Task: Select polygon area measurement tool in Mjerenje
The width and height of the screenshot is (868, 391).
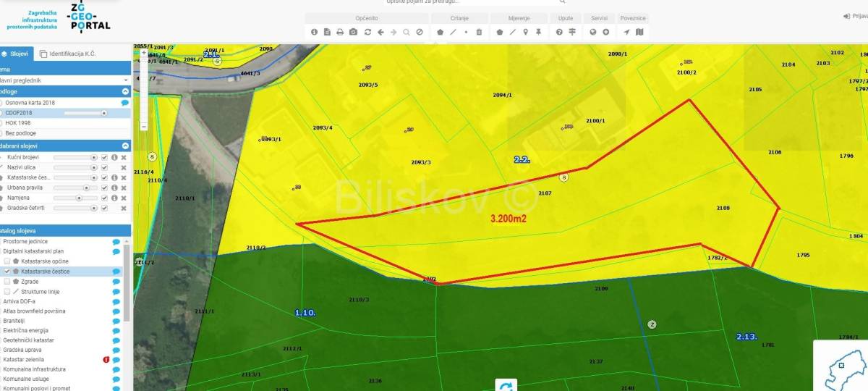Action: tap(500, 32)
